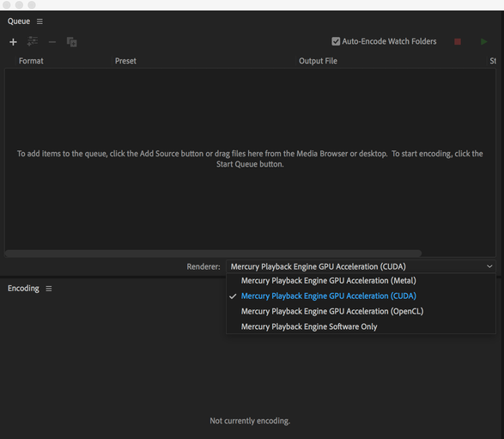This screenshot has height=439, width=504.
Task: Click the Renderer combo box current value
Action: 361,266
